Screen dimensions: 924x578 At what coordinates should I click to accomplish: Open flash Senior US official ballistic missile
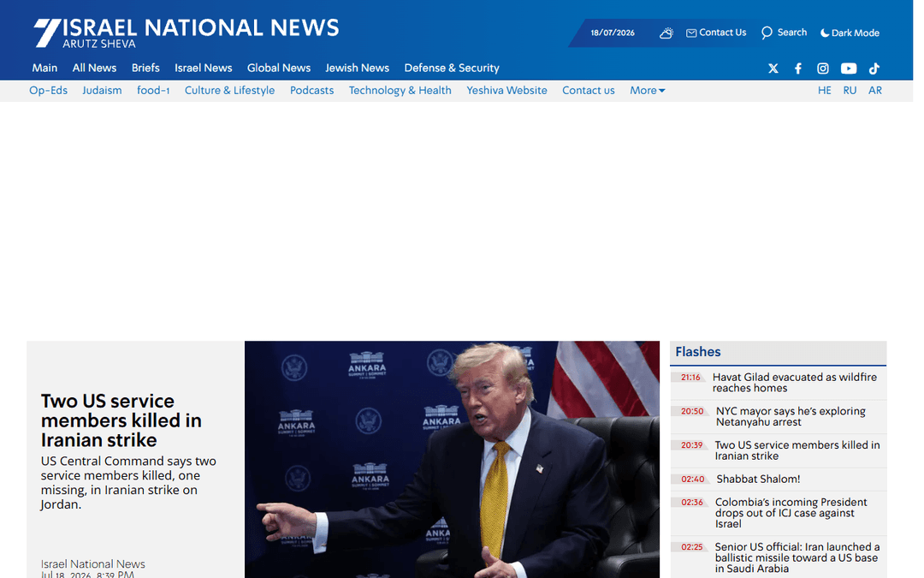[x=797, y=557]
